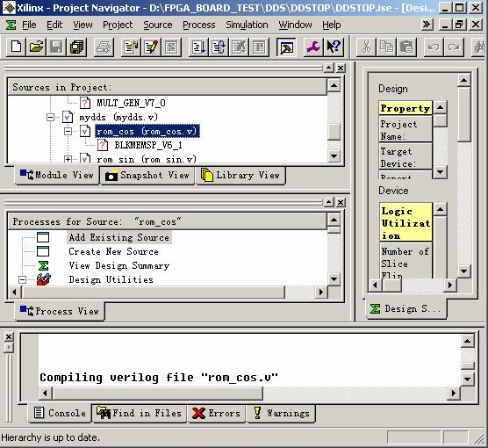Collapse the mydds (mydds.v) tree node

click(x=50, y=118)
